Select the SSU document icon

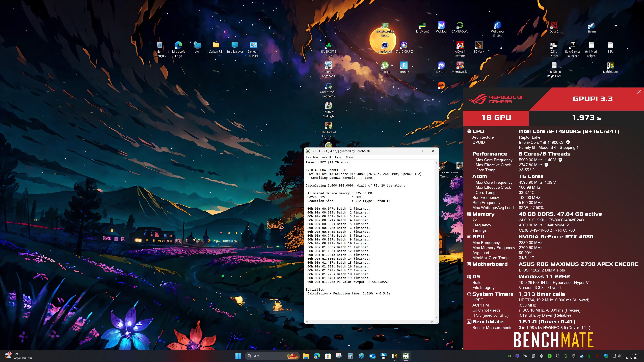[610, 47]
